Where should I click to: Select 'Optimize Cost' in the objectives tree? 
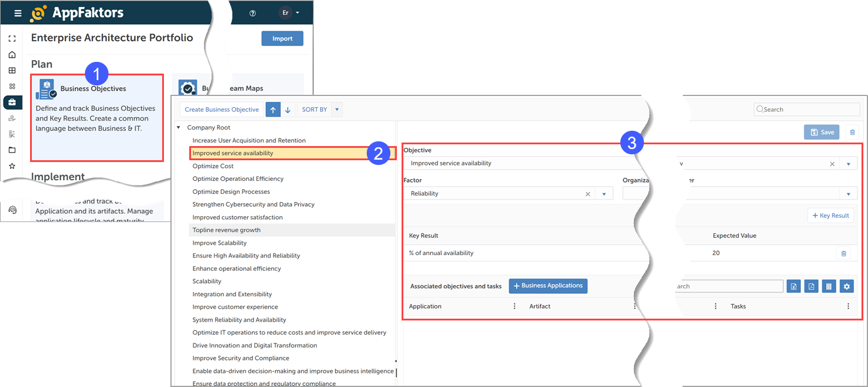(x=213, y=166)
